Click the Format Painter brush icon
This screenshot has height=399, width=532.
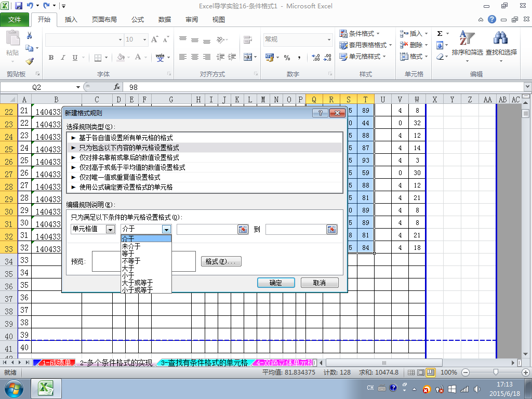pos(30,61)
